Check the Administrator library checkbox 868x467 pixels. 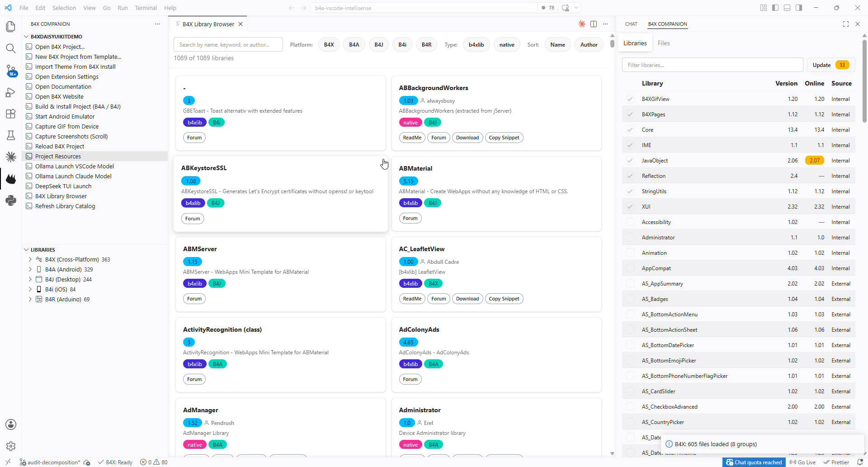630,238
